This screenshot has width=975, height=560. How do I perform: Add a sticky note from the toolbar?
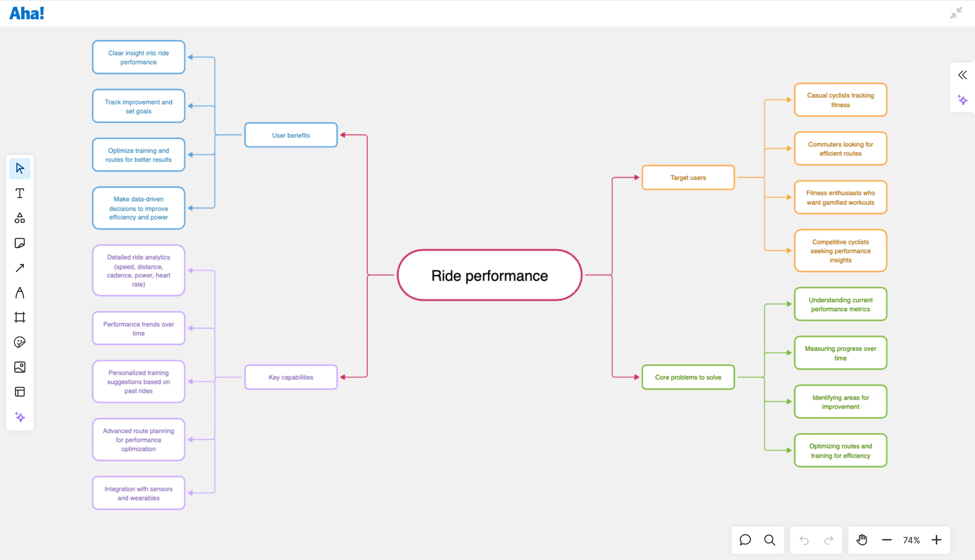coord(20,243)
